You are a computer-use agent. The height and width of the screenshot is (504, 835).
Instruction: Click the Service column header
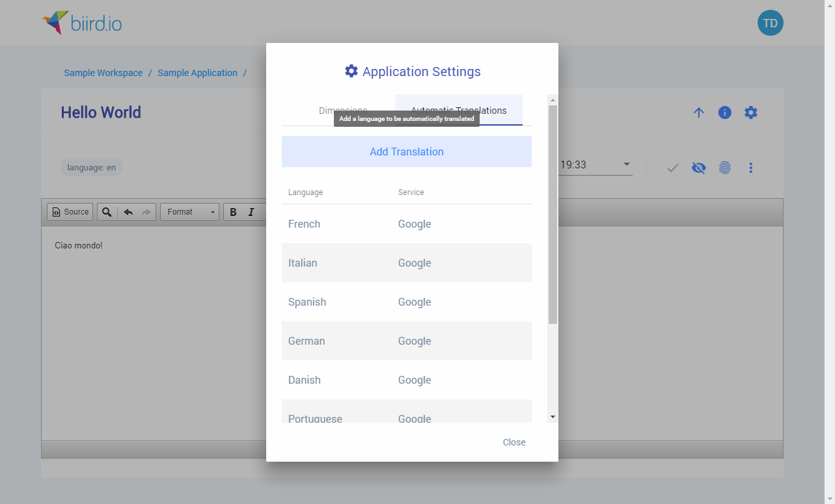(x=411, y=192)
